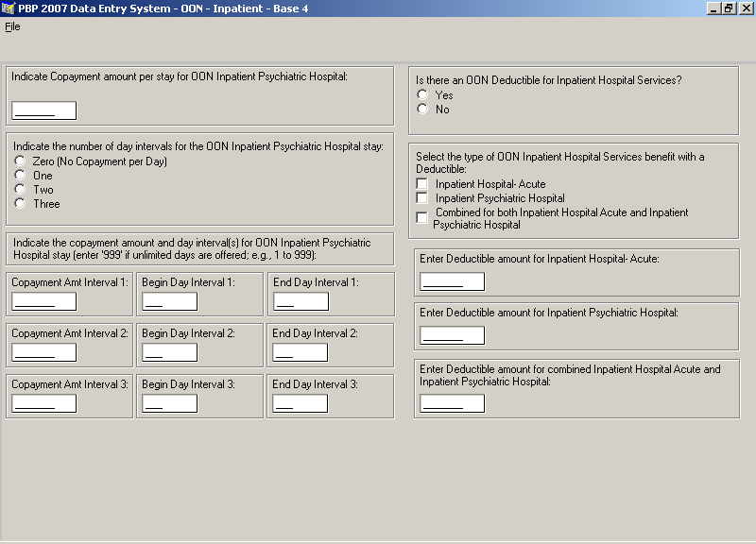This screenshot has width=756, height=544.
Task: Click the PBP application icon in title bar
Action: click(9, 8)
